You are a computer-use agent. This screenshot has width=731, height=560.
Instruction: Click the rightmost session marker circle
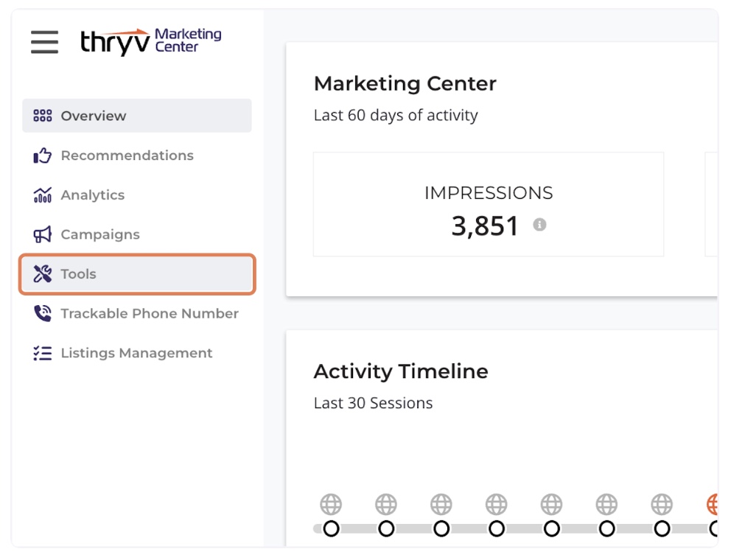[713, 528]
